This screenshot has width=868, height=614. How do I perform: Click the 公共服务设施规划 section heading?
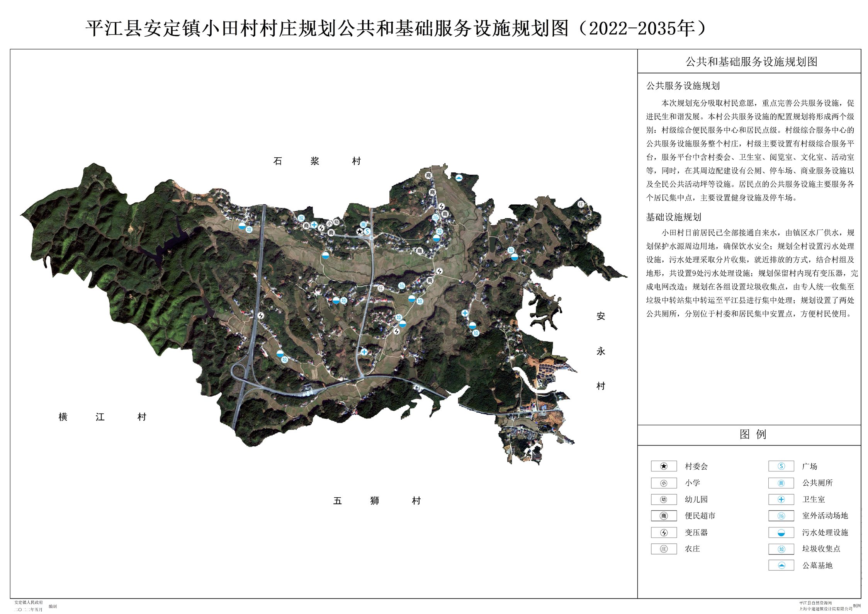pos(683,86)
